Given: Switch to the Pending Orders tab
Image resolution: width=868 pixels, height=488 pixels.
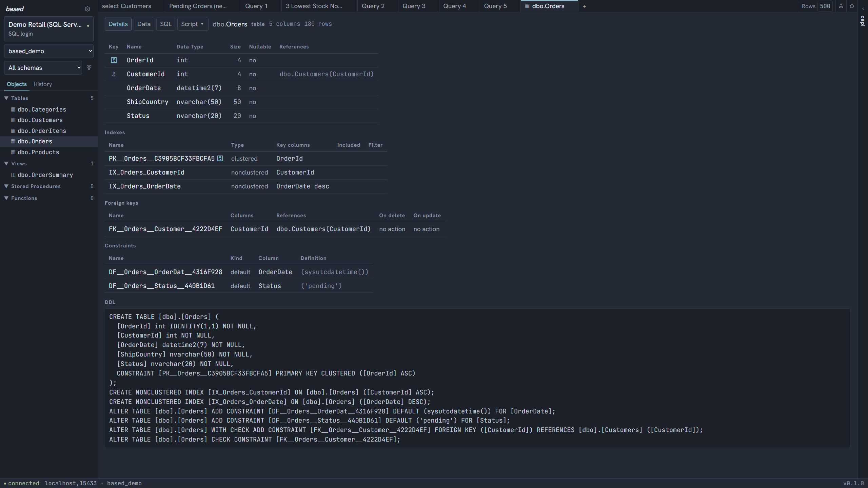Looking at the screenshot, I should tap(203, 6).
